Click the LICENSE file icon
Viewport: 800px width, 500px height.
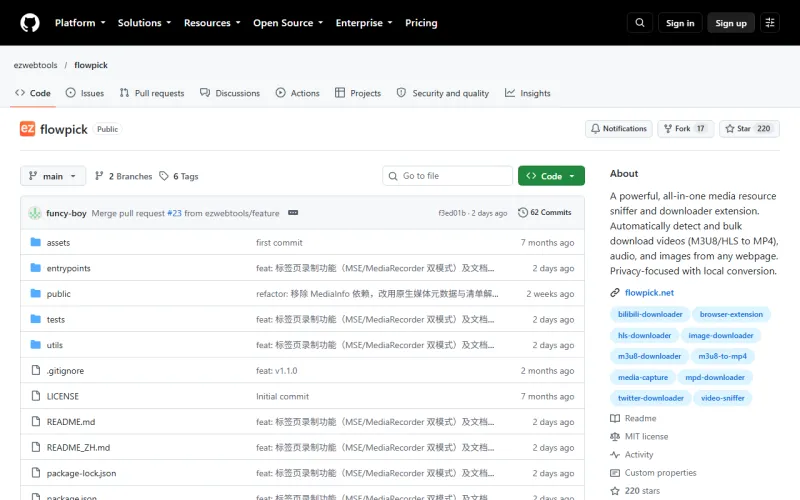[36, 395]
